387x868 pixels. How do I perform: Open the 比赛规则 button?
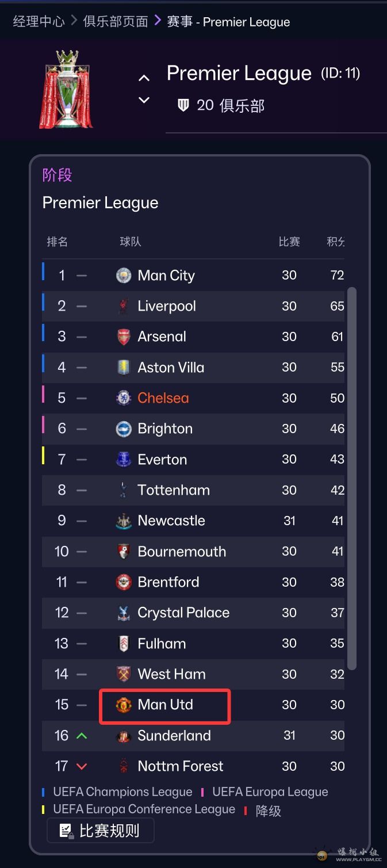(101, 831)
